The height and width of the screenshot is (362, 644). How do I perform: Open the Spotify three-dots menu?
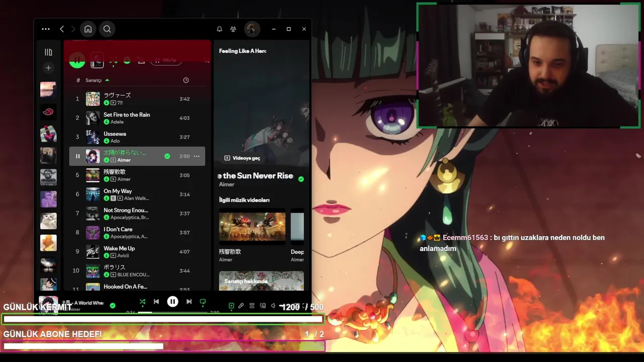coord(46,29)
